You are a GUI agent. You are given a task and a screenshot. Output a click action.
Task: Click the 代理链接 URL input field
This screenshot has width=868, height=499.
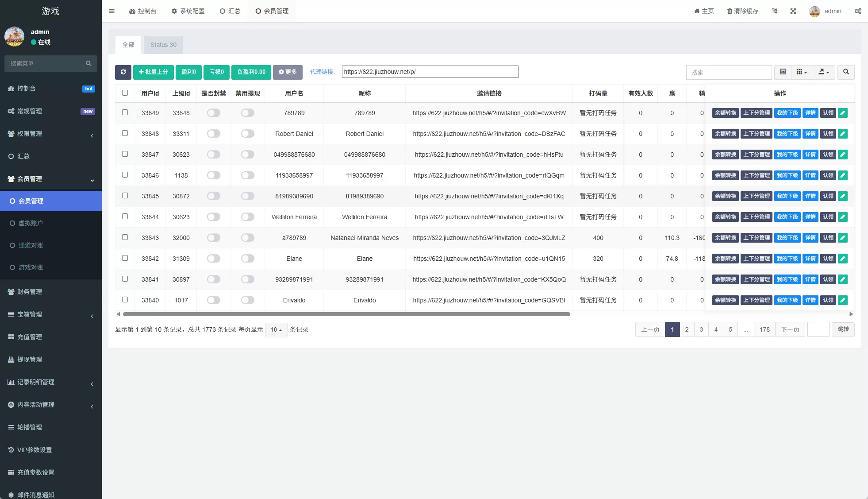click(x=430, y=72)
